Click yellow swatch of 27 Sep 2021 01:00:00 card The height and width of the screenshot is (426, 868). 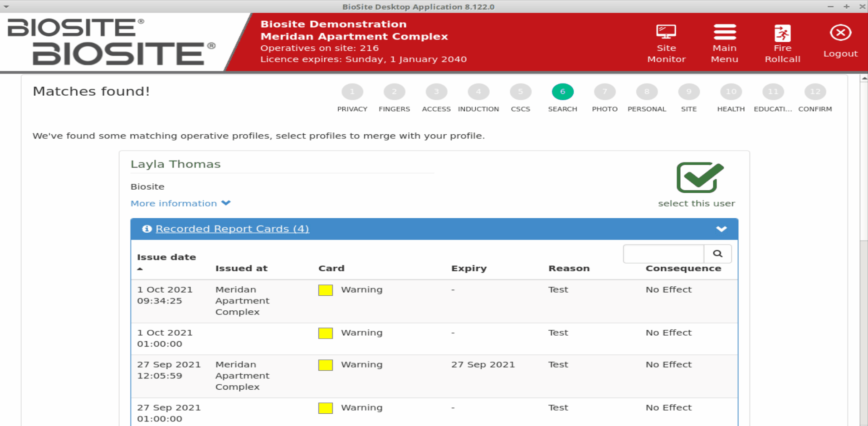tap(326, 408)
